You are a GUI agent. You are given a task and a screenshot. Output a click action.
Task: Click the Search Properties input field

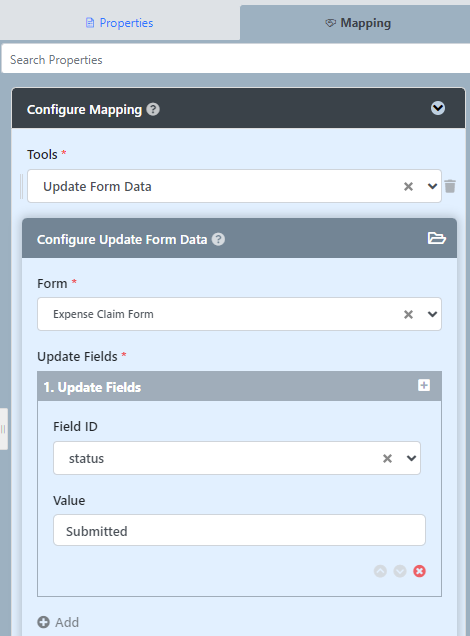point(236,60)
